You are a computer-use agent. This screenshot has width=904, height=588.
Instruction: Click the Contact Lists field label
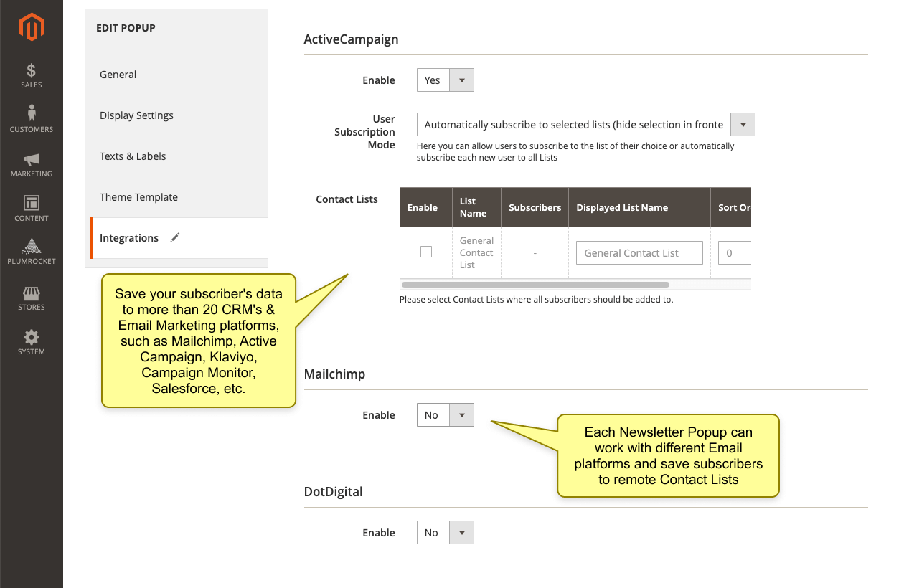coord(347,199)
